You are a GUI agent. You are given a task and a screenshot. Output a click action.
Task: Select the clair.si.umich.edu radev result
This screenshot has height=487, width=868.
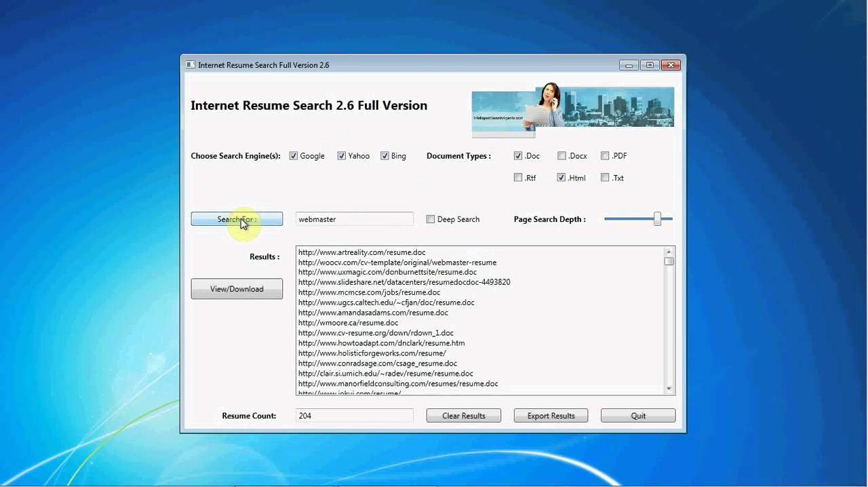(386, 374)
